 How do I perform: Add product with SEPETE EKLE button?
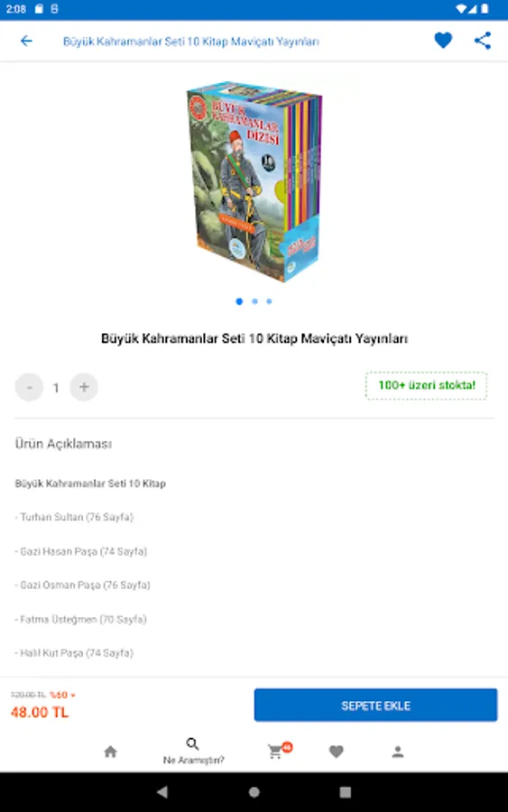point(375,705)
